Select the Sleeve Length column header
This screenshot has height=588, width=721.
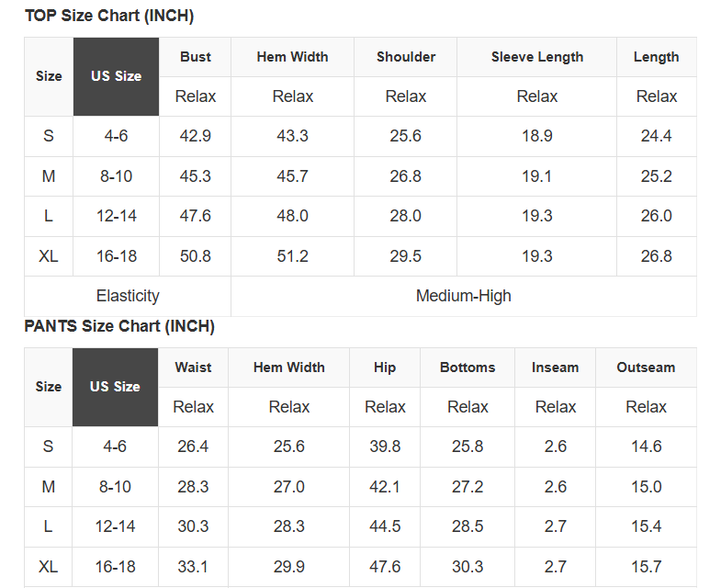(x=537, y=57)
